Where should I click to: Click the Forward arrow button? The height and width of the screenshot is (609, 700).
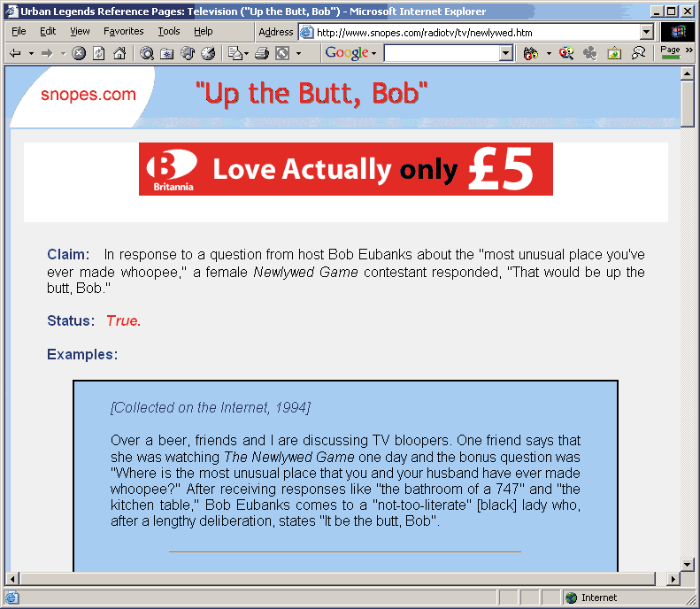click(47, 54)
